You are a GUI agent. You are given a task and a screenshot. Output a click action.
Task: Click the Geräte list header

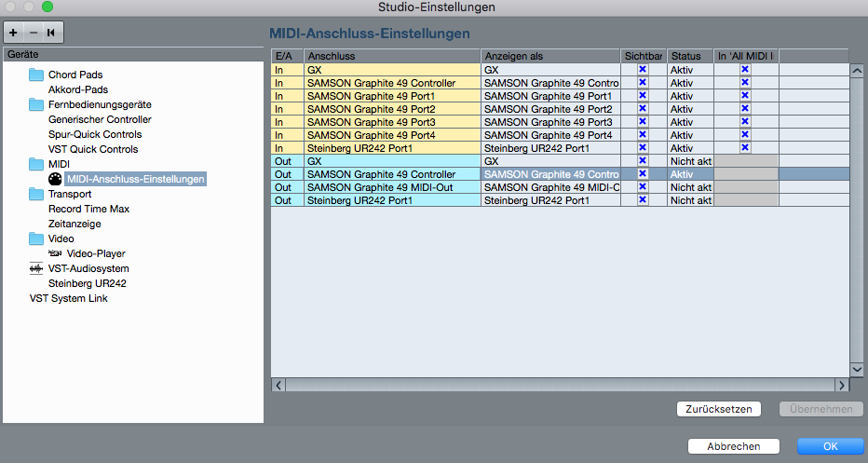pos(133,54)
